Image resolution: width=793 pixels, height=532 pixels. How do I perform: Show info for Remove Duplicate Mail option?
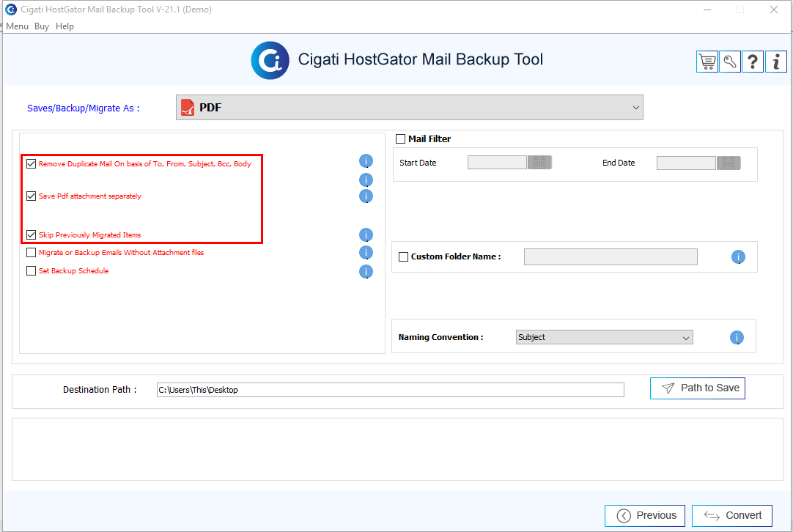[x=366, y=161]
